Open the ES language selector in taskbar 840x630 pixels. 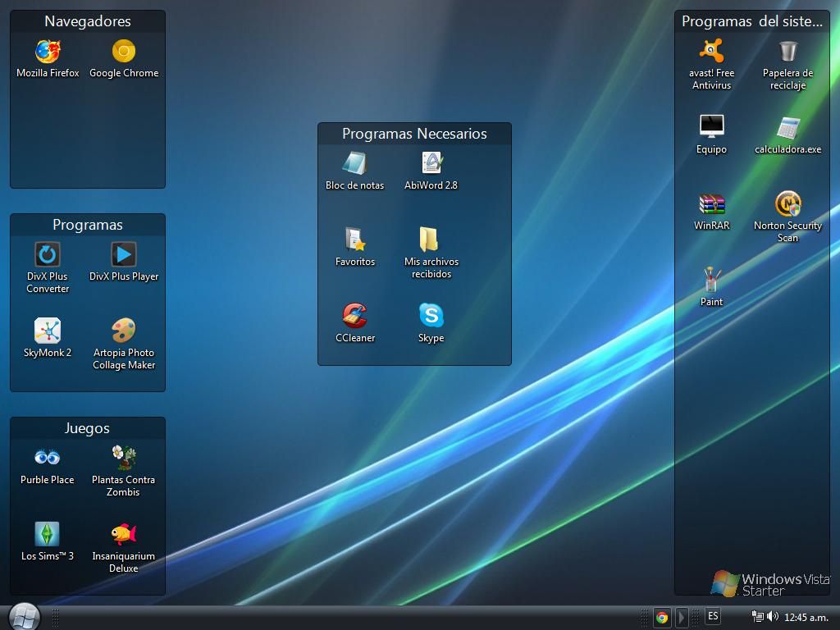tap(713, 616)
